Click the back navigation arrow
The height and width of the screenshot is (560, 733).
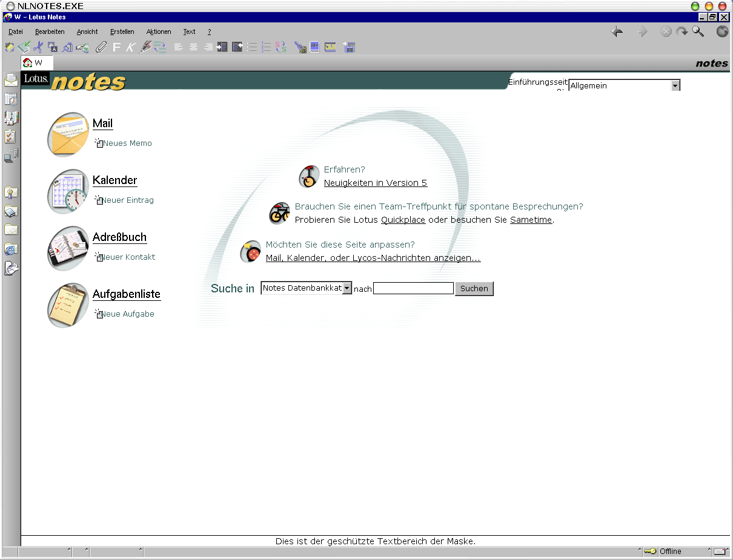pyautogui.click(x=617, y=32)
